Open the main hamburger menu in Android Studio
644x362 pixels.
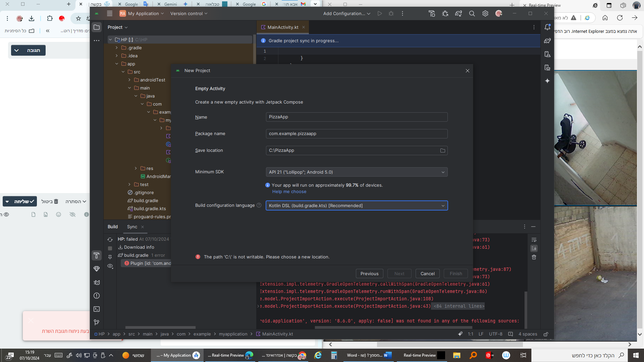[109, 13]
